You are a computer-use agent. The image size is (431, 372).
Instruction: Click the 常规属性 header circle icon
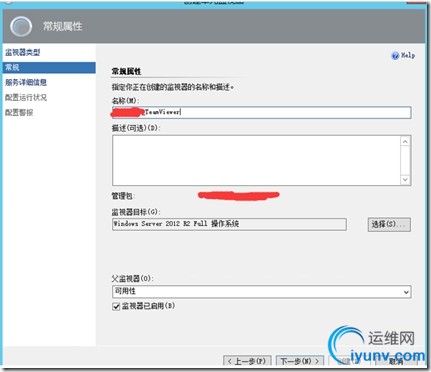pos(21,26)
